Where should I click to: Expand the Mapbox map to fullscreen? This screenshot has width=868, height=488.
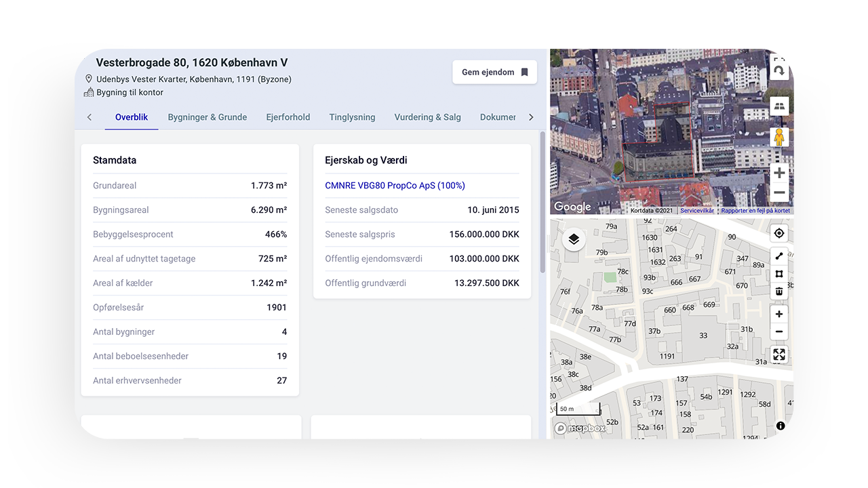(x=779, y=354)
